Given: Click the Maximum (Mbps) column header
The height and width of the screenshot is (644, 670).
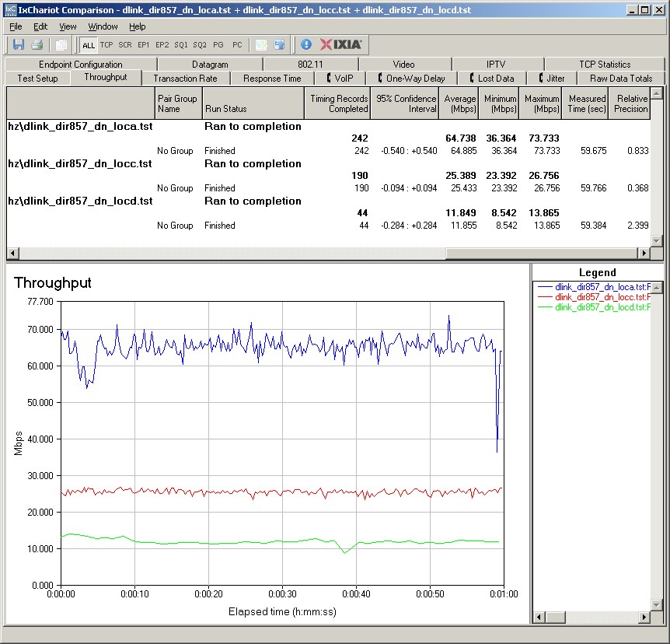Looking at the screenshot, I should click(540, 103).
